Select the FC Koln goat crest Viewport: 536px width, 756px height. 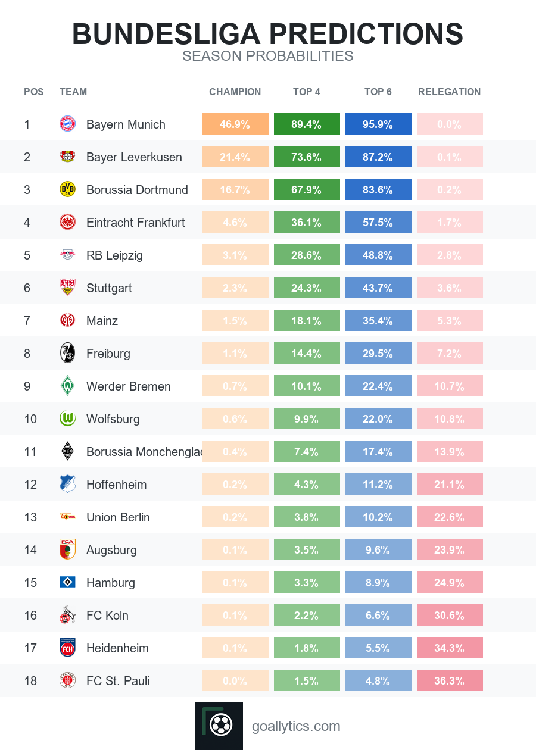[x=68, y=615]
